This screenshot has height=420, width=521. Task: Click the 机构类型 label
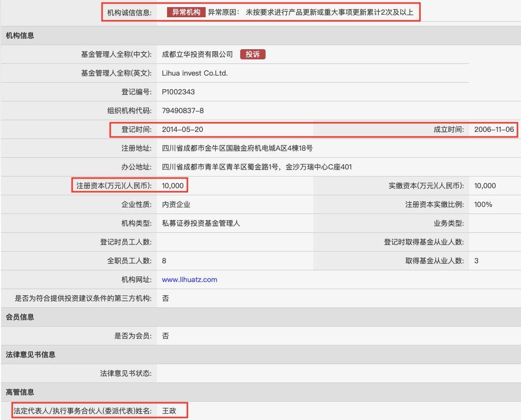[137, 223]
